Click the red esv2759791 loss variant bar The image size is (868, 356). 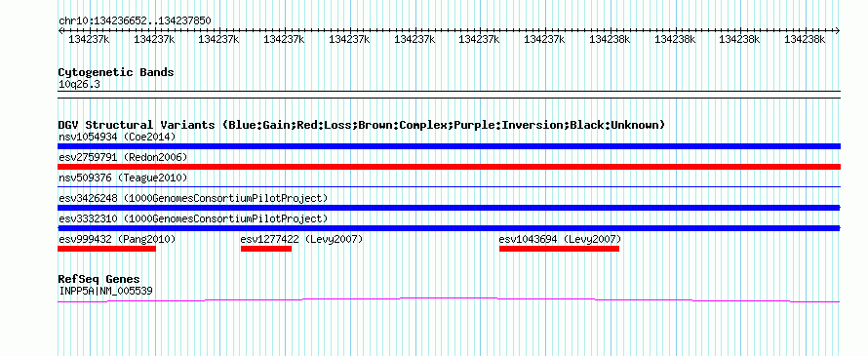point(449,167)
